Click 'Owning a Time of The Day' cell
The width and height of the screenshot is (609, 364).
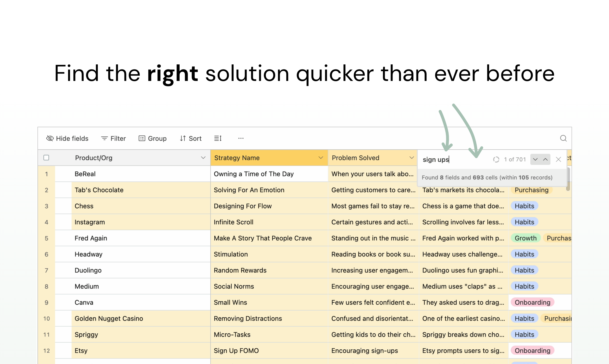tap(269, 174)
